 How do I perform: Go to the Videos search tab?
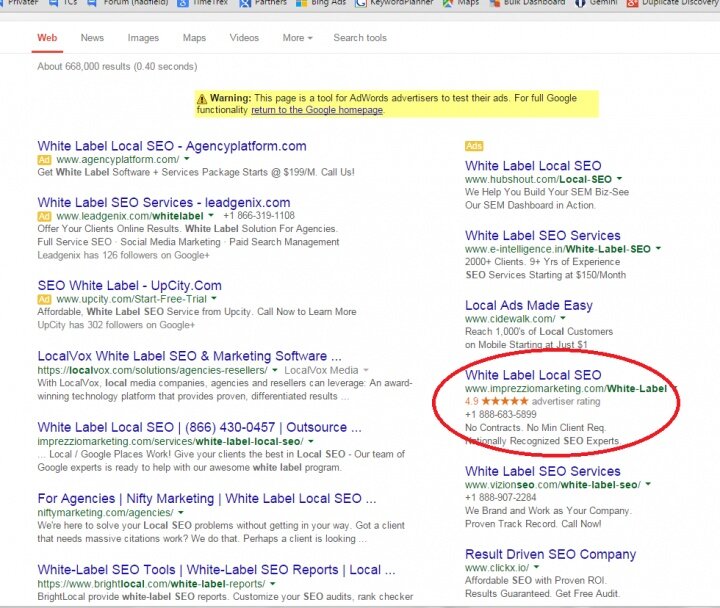[x=244, y=38]
